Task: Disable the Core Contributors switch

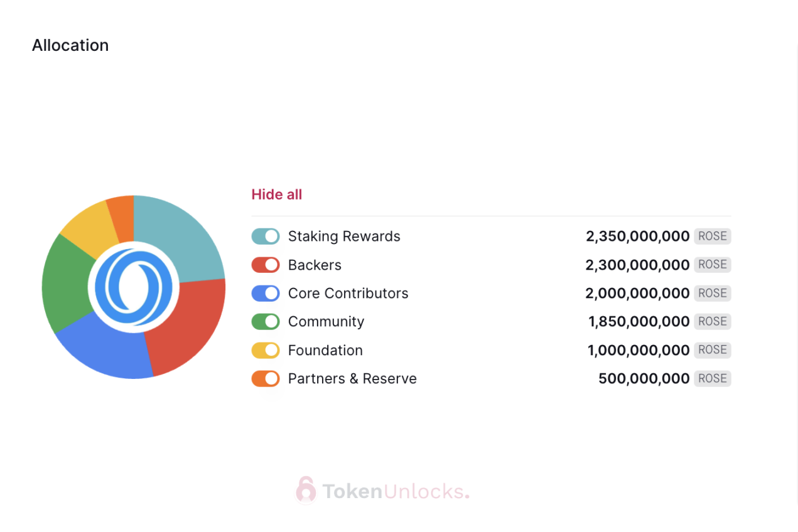Action: coord(266,293)
